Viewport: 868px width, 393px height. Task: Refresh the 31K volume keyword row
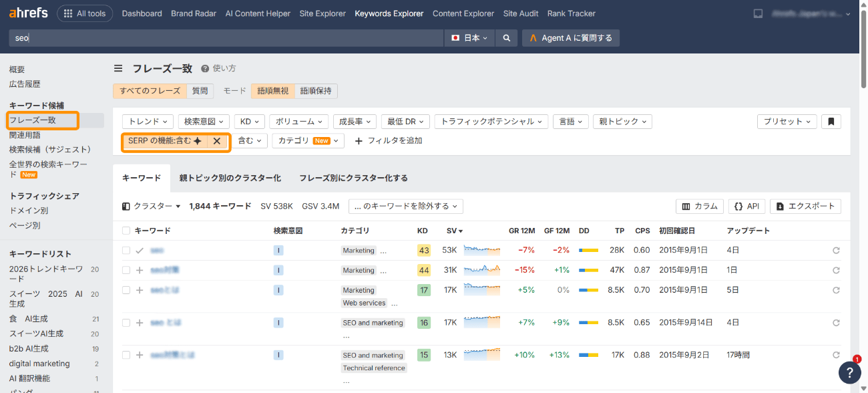[836, 270]
